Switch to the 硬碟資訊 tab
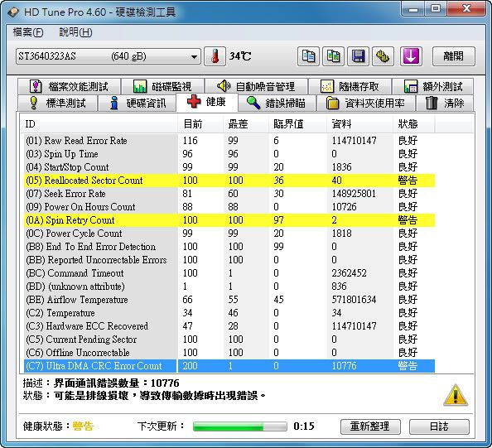 point(137,103)
